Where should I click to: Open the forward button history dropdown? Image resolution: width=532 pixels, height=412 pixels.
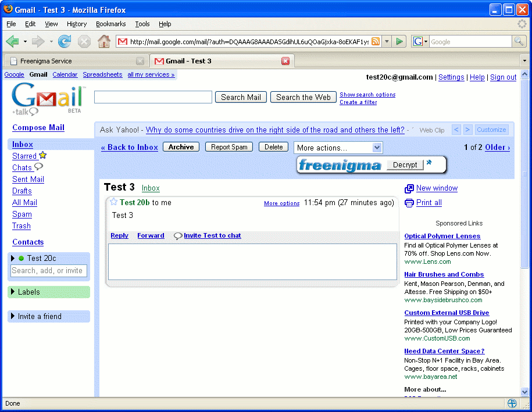51,42
